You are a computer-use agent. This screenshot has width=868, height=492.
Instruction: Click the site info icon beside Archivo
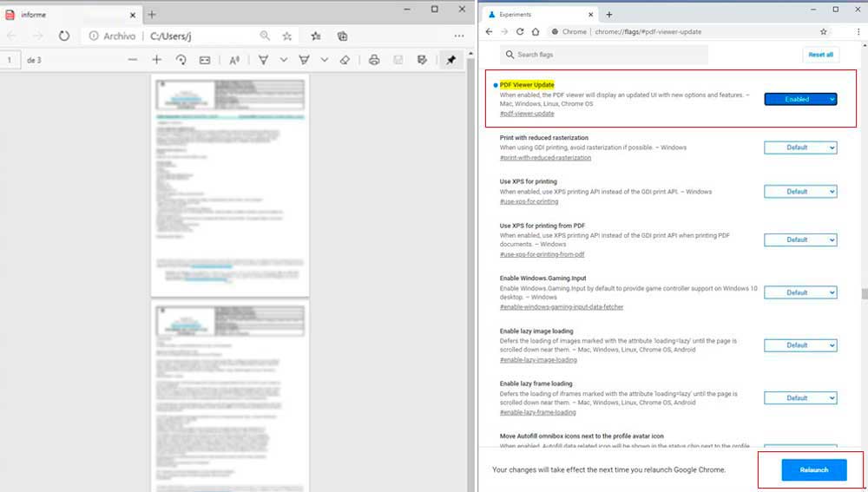[94, 36]
